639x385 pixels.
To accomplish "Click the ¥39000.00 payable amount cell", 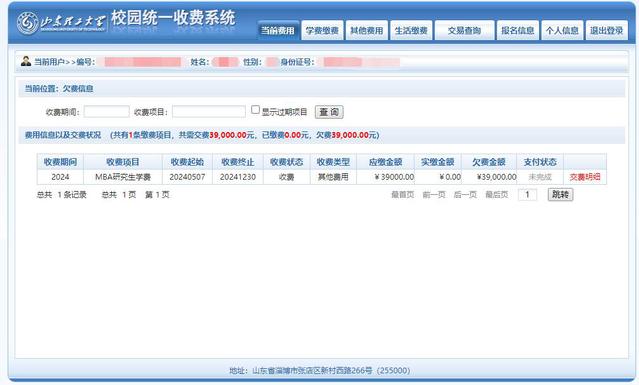I will click(x=386, y=177).
